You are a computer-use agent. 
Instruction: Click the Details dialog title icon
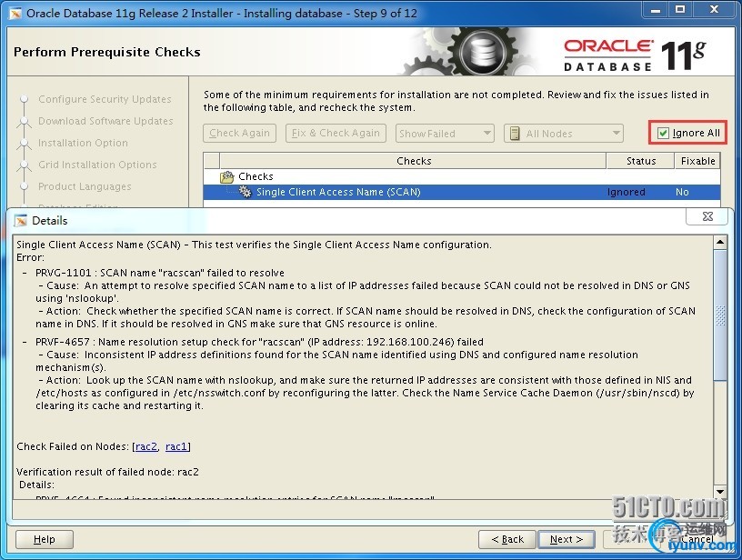click(x=21, y=221)
